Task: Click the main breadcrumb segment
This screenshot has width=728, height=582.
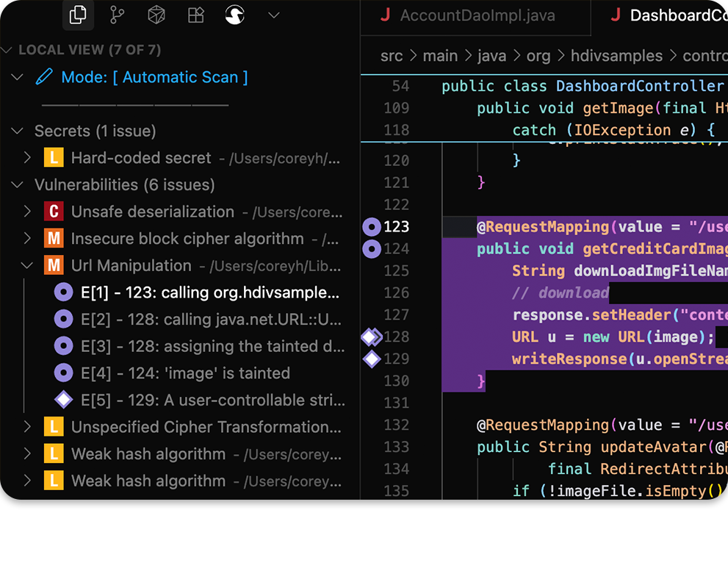Action: (440, 56)
